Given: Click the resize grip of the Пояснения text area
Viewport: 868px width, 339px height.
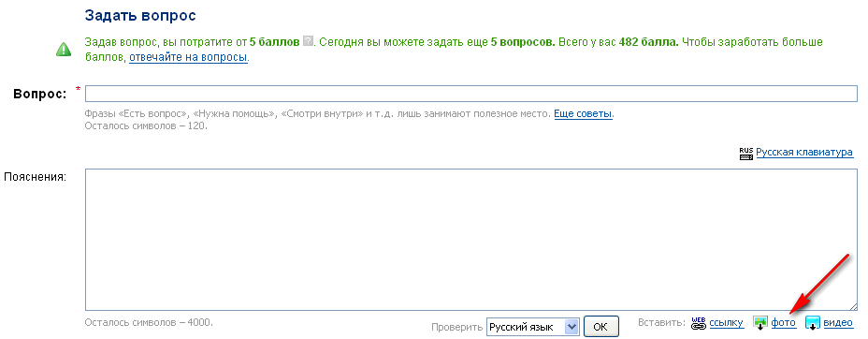Looking at the screenshot, I should tap(852, 306).
